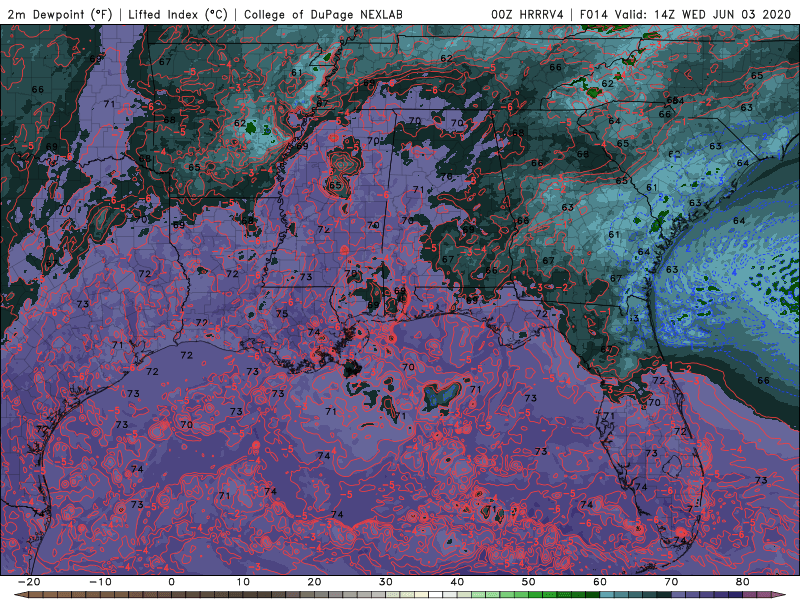Click the '30' color scale label

coord(386,582)
